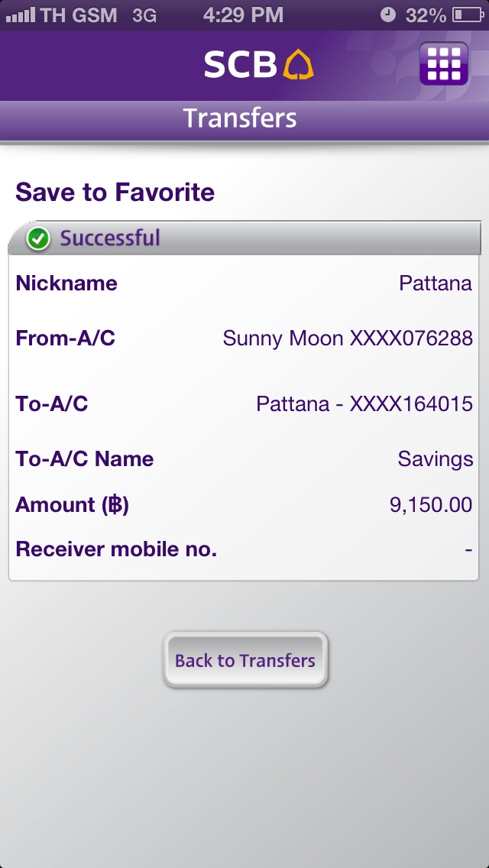The width and height of the screenshot is (489, 868).
Task: Tap the SCB logo
Action: click(258, 65)
